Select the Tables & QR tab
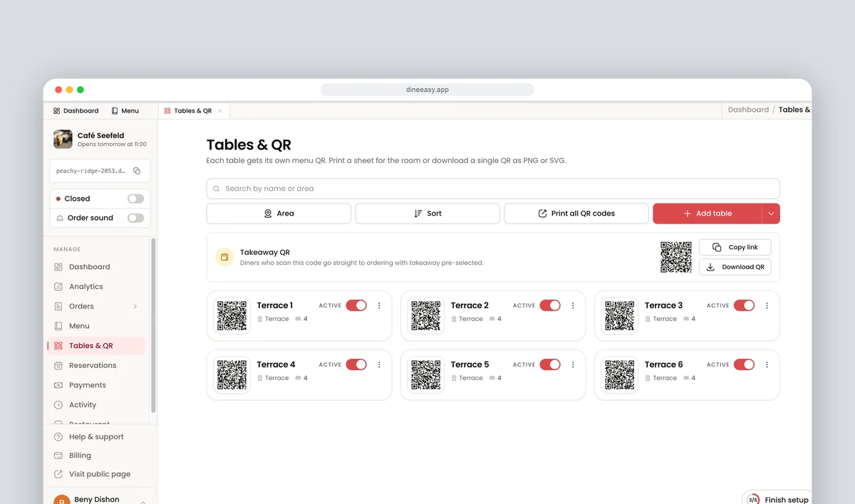 pyautogui.click(x=193, y=111)
